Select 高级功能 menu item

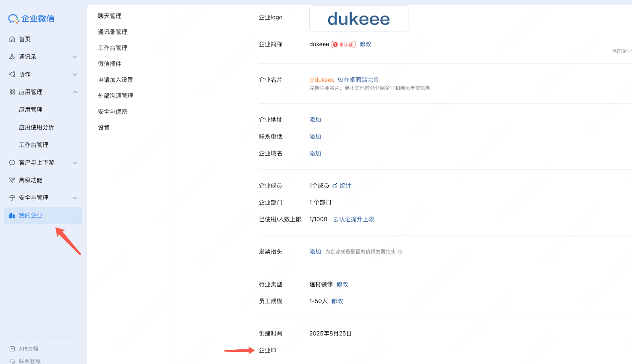(x=43, y=180)
